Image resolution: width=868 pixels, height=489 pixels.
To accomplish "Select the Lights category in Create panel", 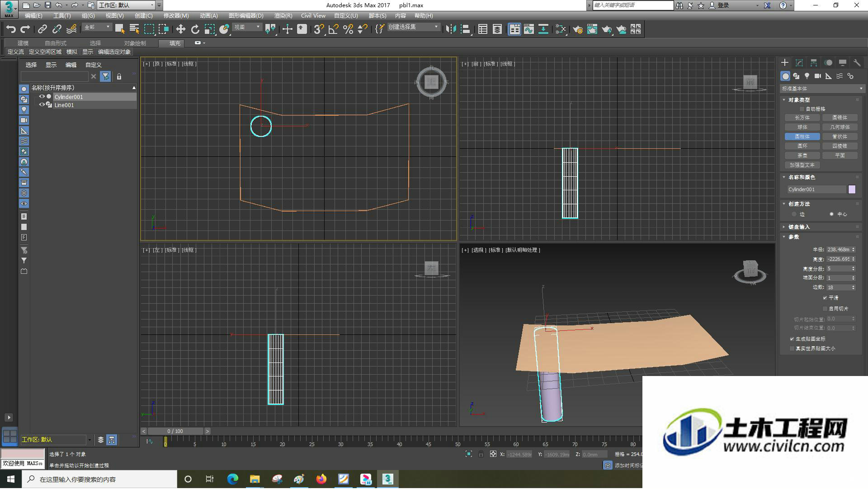I will pos(807,76).
